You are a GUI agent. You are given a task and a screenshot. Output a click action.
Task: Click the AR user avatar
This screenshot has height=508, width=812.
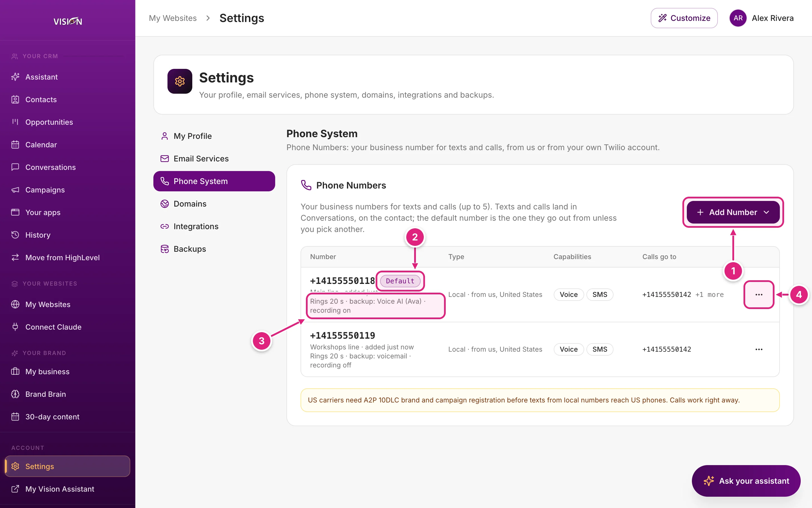pyautogui.click(x=738, y=18)
